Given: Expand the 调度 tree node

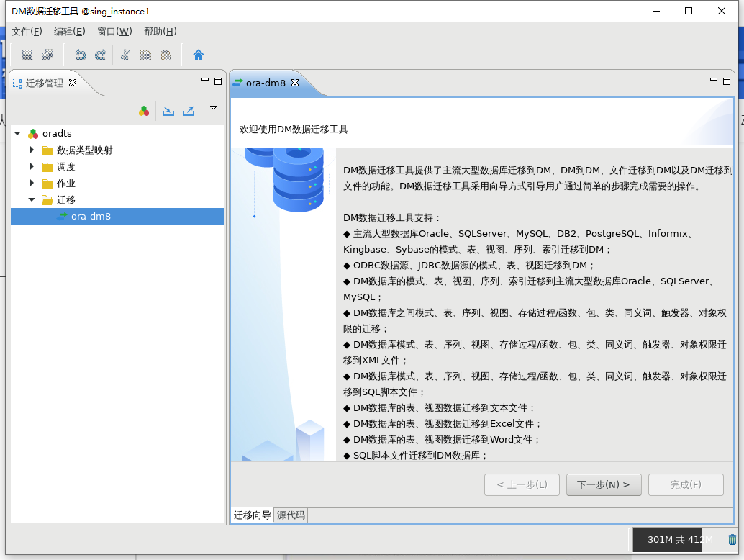Looking at the screenshot, I should pos(32,166).
